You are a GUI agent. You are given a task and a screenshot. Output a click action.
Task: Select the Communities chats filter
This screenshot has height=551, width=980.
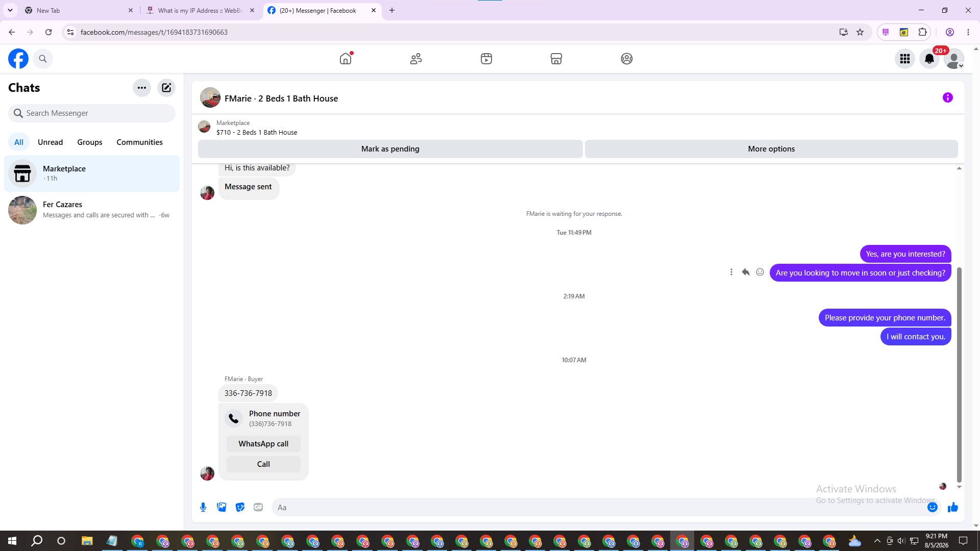[x=139, y=142]
